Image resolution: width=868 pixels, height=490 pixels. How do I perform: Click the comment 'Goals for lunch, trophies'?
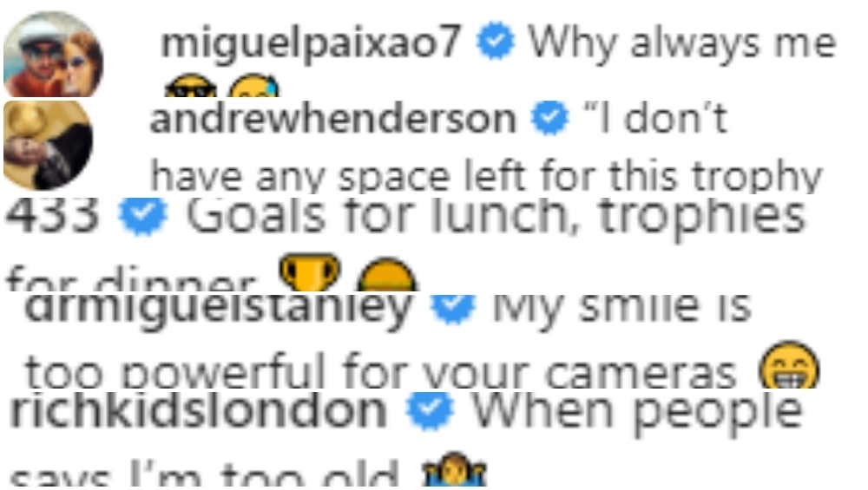click(496, 218)
